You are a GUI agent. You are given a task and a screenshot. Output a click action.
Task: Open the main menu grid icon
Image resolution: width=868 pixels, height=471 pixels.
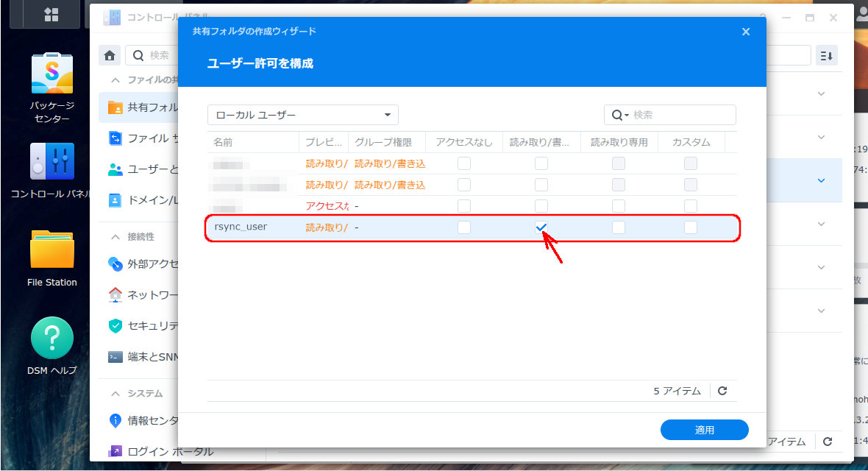pos(51,15)
